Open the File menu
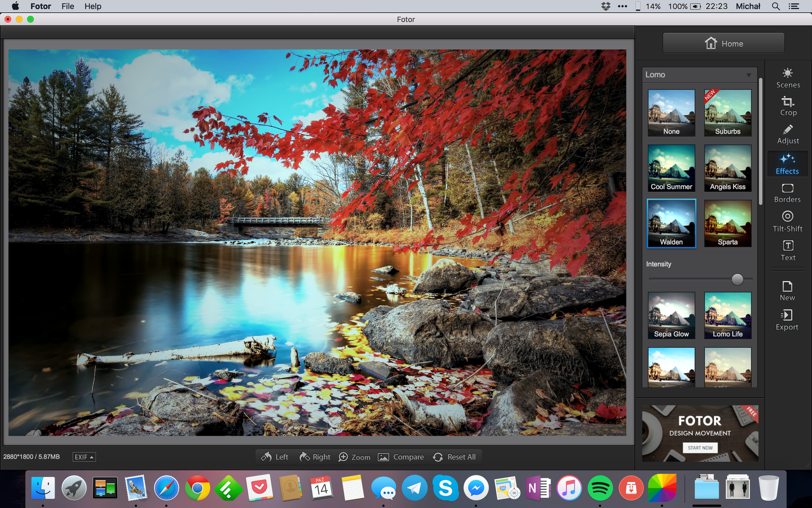Viewport: 812px width, 508px height. pyautogui.click(x=68, y=6)
